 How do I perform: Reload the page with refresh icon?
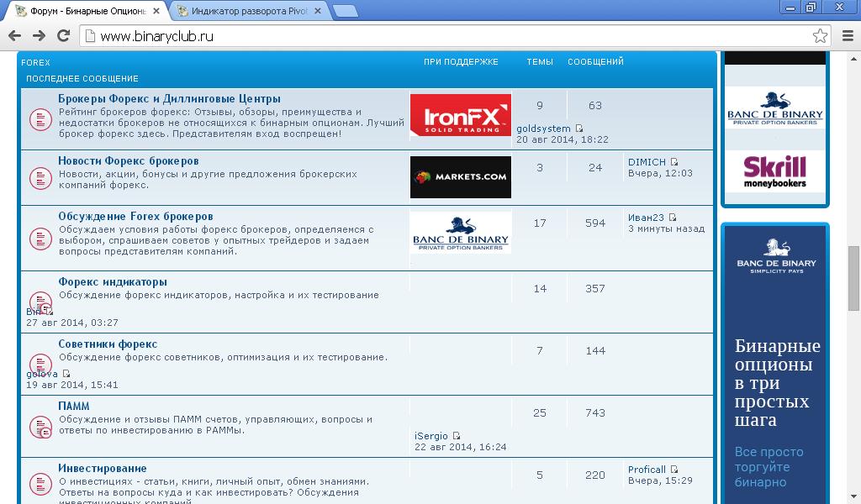[x=63, y=35]
